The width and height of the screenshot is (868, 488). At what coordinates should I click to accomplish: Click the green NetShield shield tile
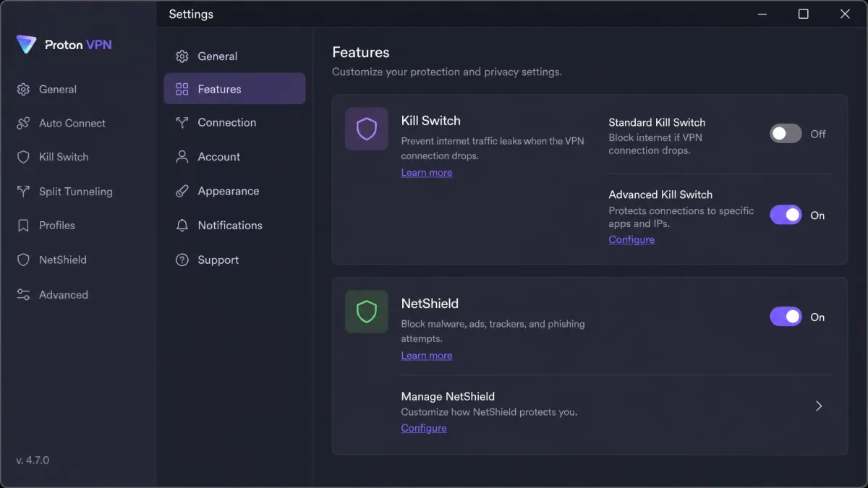[x=367, y=312]
